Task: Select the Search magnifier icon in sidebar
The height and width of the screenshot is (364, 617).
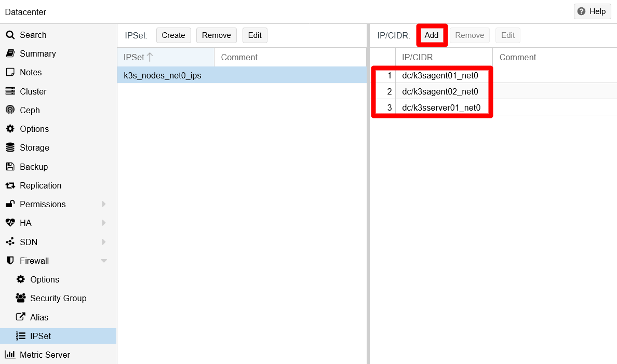Action: pyautogui.click(x=11, y=35)
